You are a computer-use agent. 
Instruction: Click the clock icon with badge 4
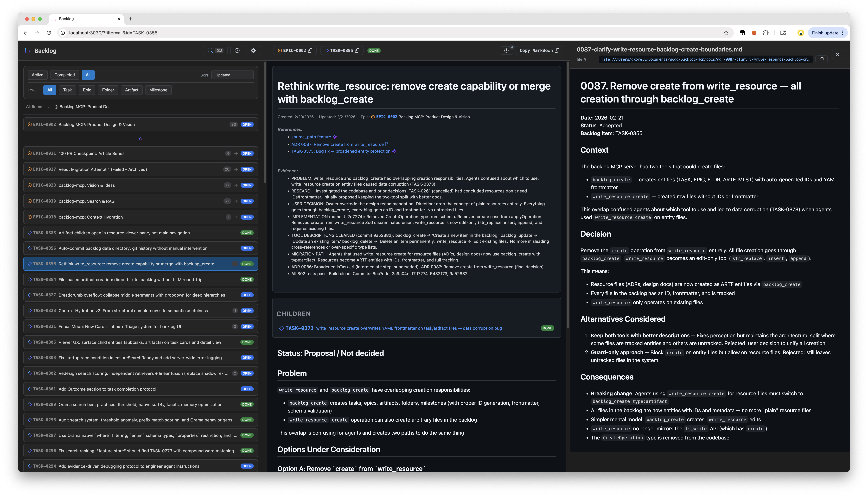(x=506, y=50)
